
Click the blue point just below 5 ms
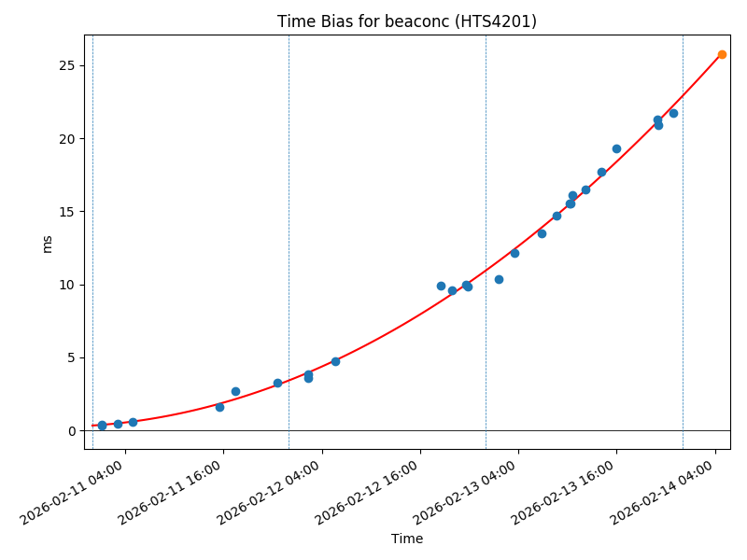pos(335,361)
